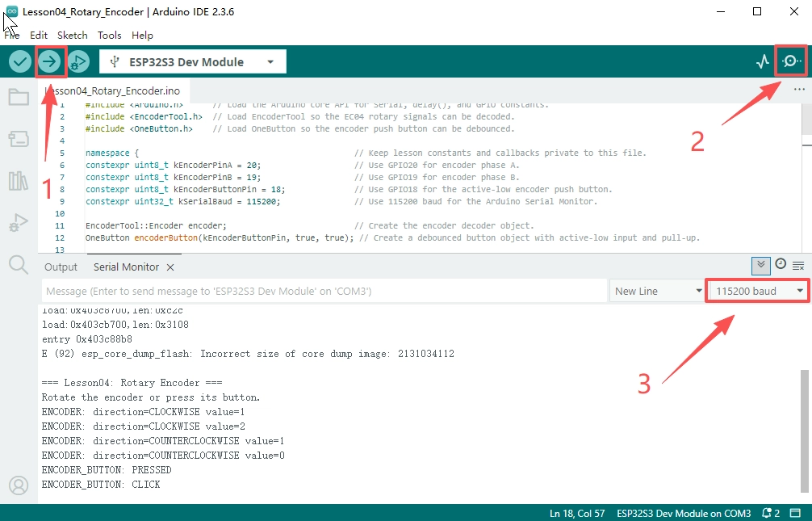Start debugging with the debug play icon
Screen dimensions: 812x521
coord(78,61)
